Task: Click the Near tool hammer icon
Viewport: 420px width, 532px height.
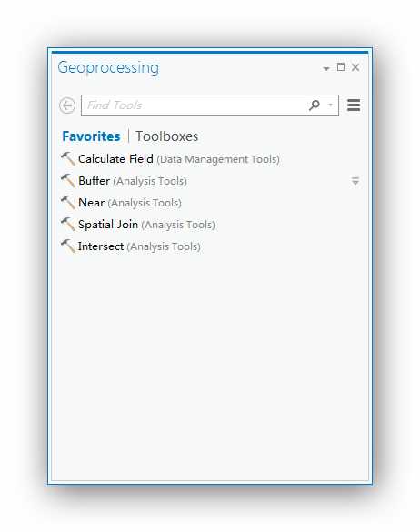Action: point(68,203)
